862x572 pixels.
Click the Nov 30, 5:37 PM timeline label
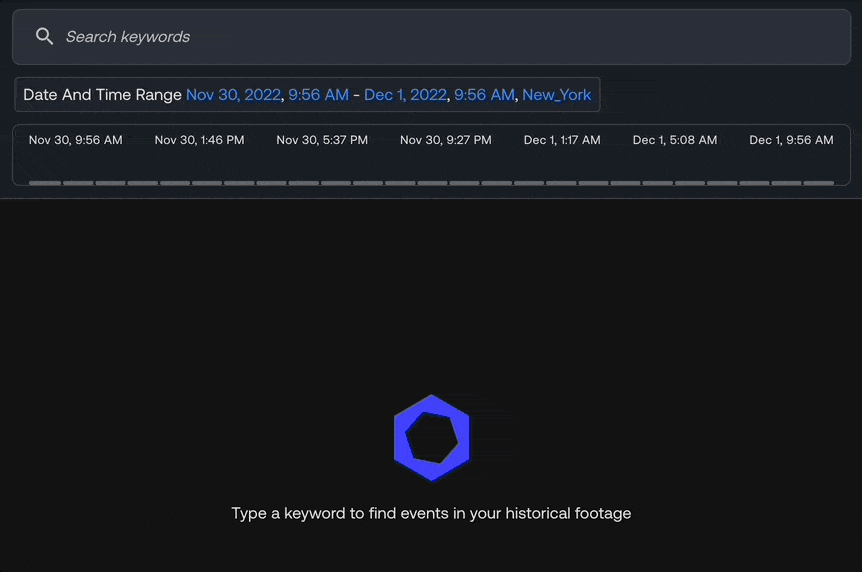click(322, 140)
